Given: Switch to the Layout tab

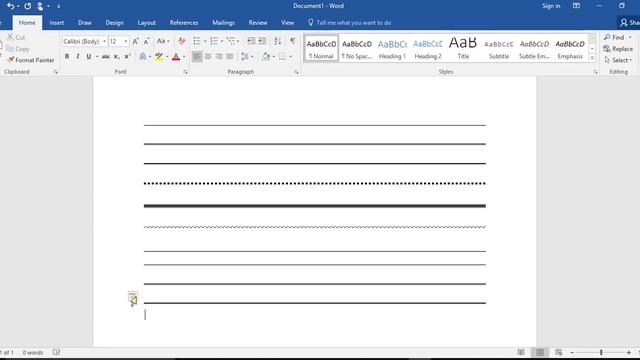Looking at the screenshot, I should 147,23.
